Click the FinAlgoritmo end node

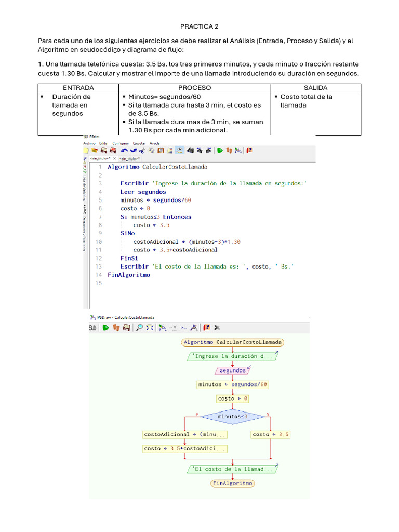click(232, 483)
